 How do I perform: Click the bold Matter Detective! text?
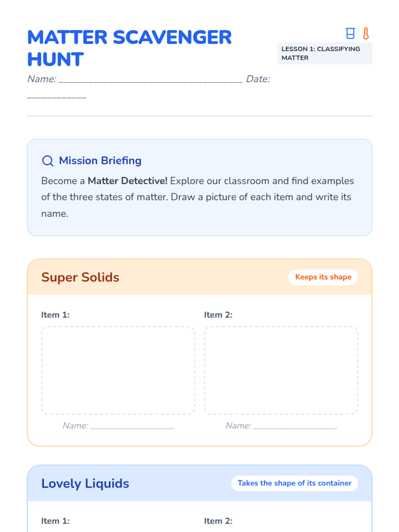point(127,181)
